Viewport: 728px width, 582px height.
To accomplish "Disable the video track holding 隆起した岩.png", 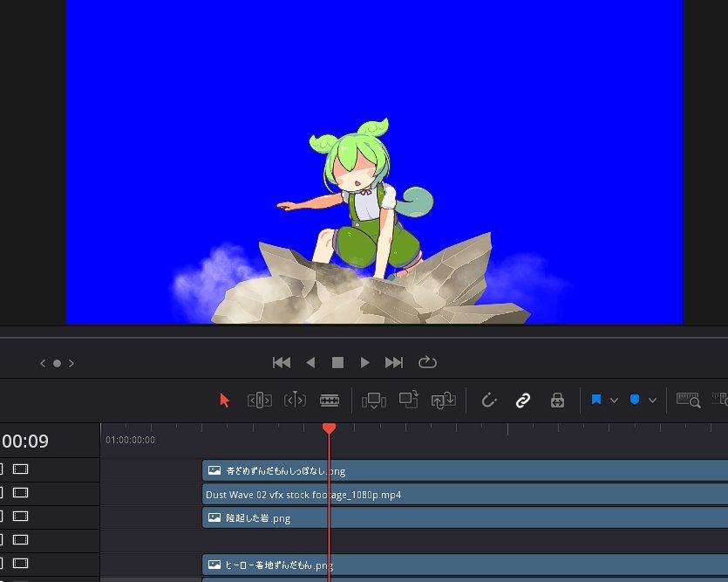I will point(20,516).
